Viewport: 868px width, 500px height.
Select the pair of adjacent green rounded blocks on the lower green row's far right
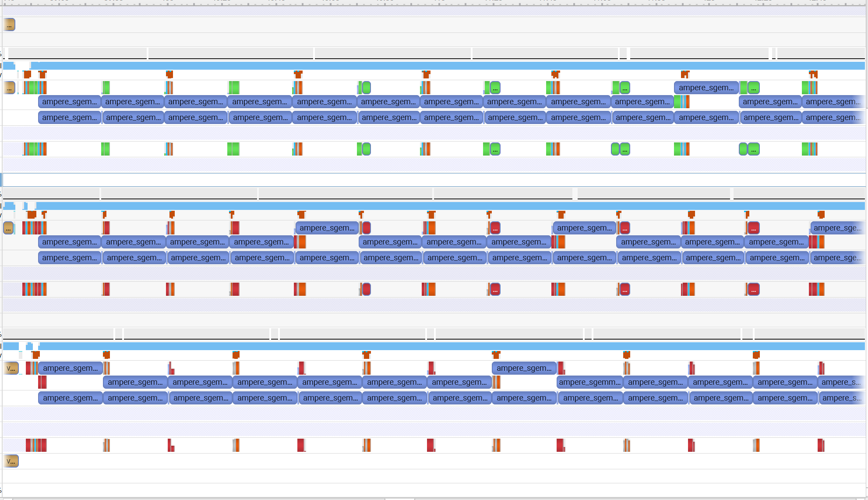pyautogui.click(x=749, y=149)
